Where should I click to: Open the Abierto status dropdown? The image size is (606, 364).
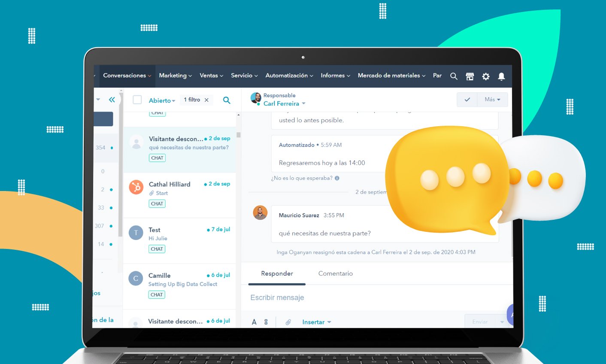tap(162, 100)
